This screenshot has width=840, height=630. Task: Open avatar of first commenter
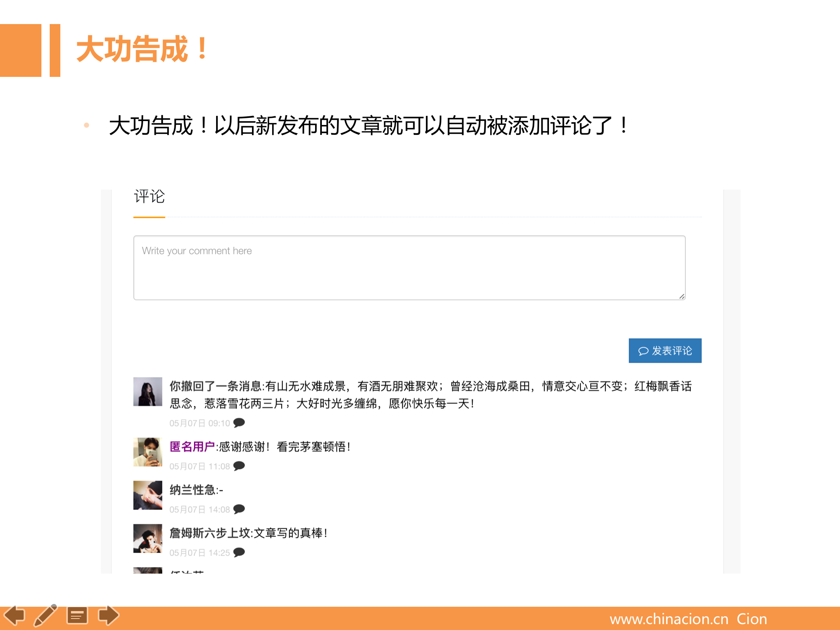click(147, 391)
